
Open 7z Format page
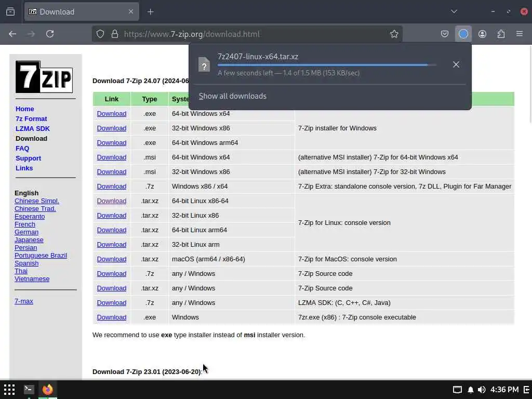tap(31, 119)
